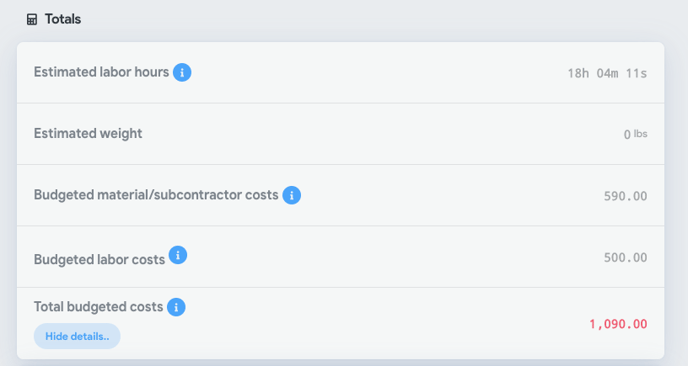The image size is (688, 366).
Task: Click the Estimated labor hours label
Action: click(x=101, y=72)
